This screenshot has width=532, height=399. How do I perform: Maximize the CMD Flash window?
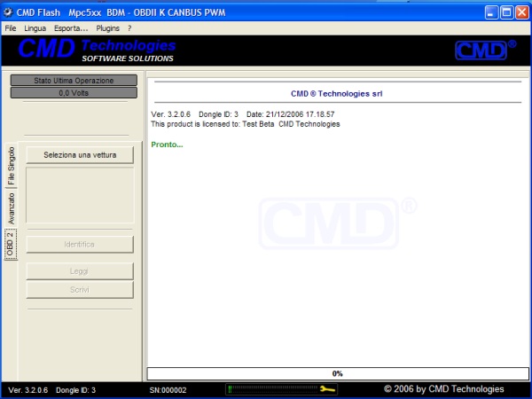(x=507, y=12)
